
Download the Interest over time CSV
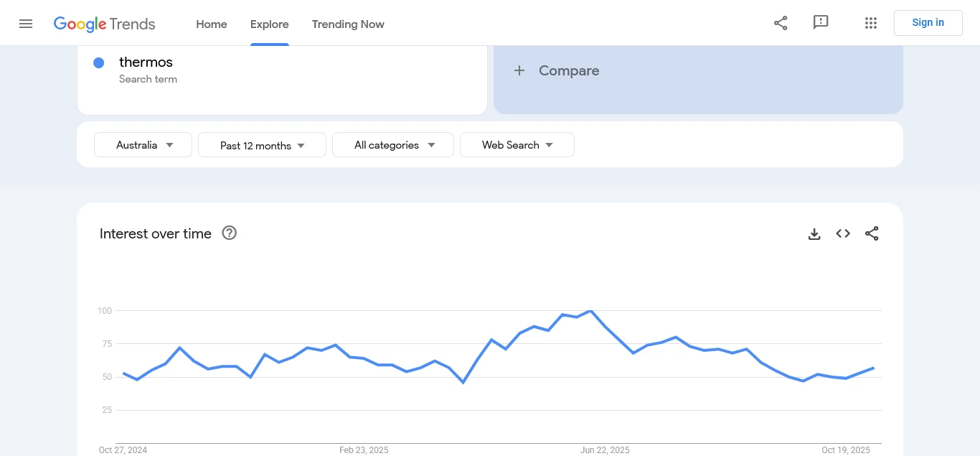click(814, 234)
